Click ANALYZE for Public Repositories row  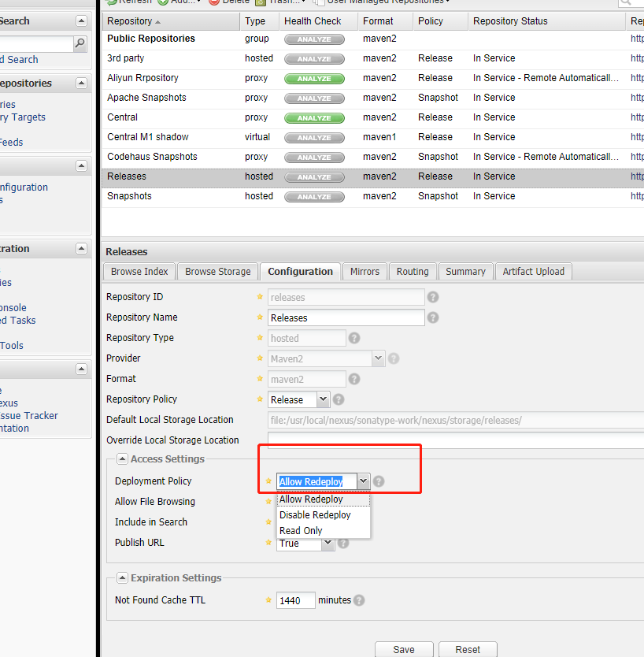(314, 39)
